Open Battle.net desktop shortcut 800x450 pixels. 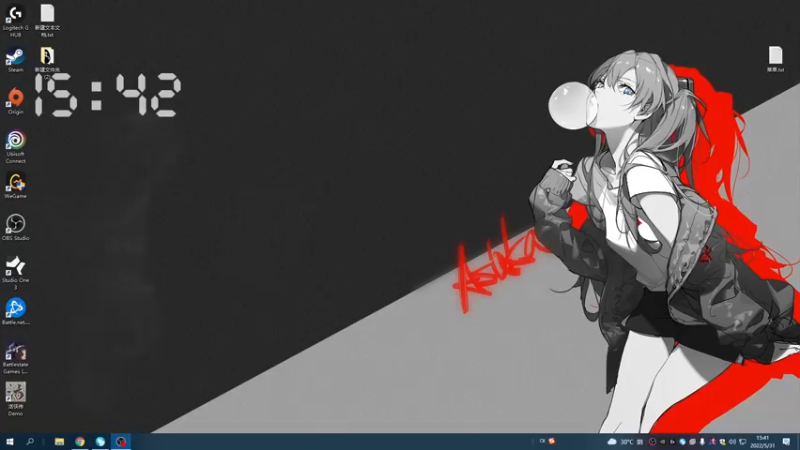[x=15, y=312]
